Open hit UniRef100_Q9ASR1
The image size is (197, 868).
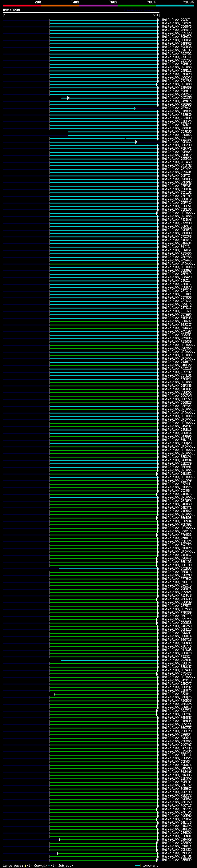coord(176,23)
